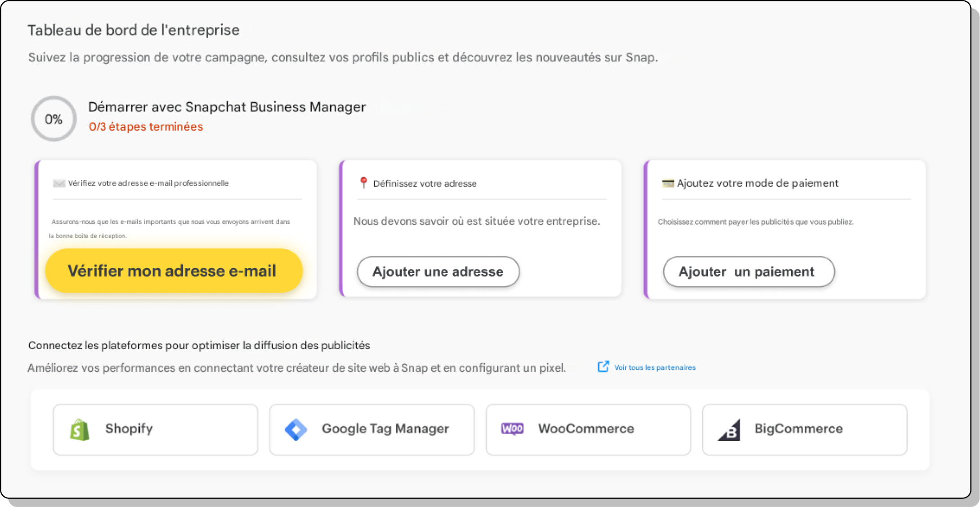The width and height of the screenshot is (980, 507).
Task: Click the Google Tag Manager diamond icon
Action: pyautogui.click(x=296, y=430)
